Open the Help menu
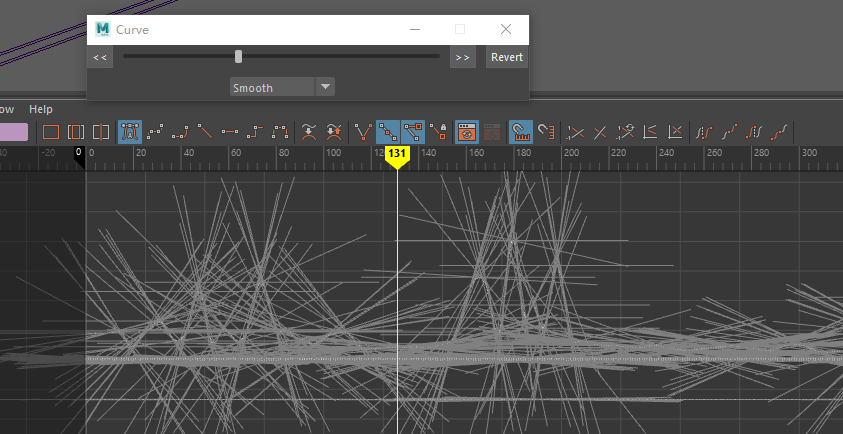This screenshot has height=434, width=843. pos(41,109)
